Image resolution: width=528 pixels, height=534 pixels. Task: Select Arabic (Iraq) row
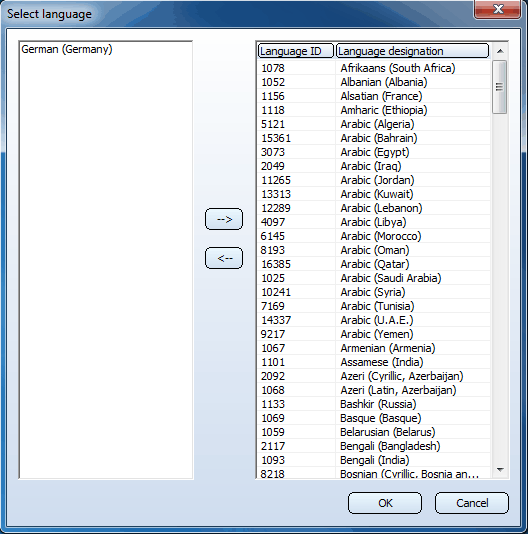[374, 166]
